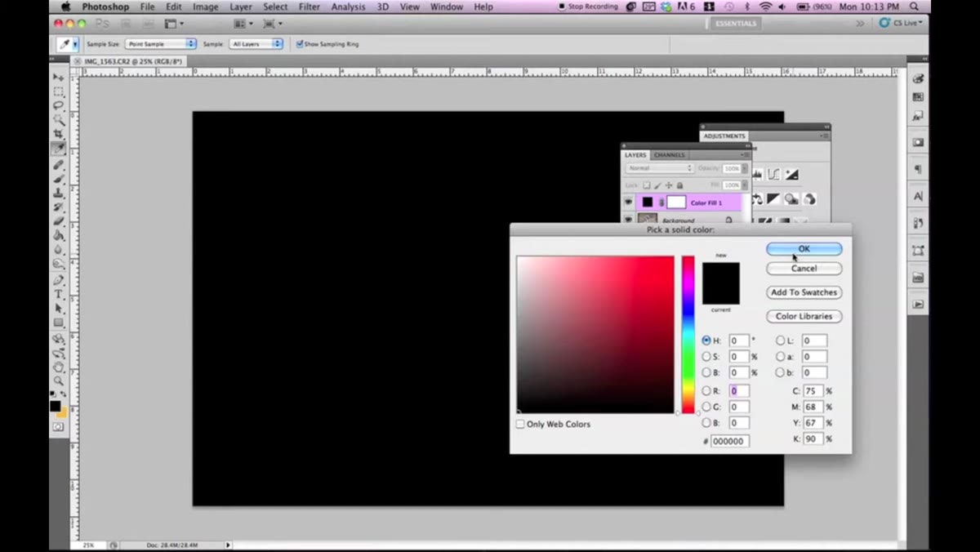980x552 pixels.
Task: Click the Curves adjustment icon
Action: [773, 175]
